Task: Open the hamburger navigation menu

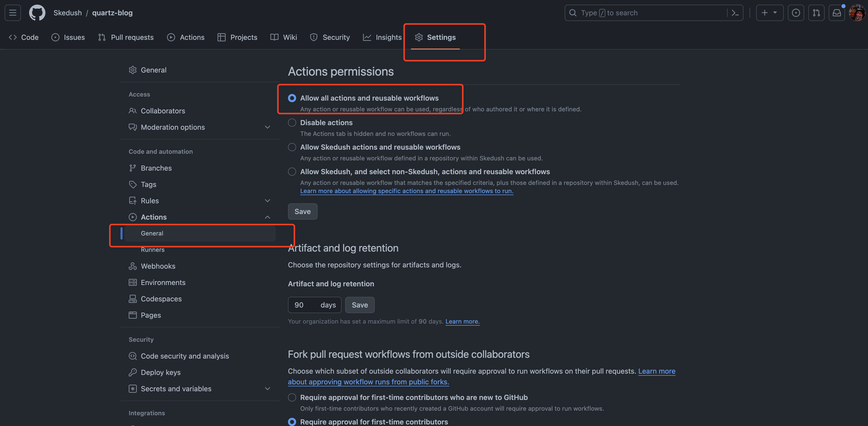Action: [x=13, y=13]
